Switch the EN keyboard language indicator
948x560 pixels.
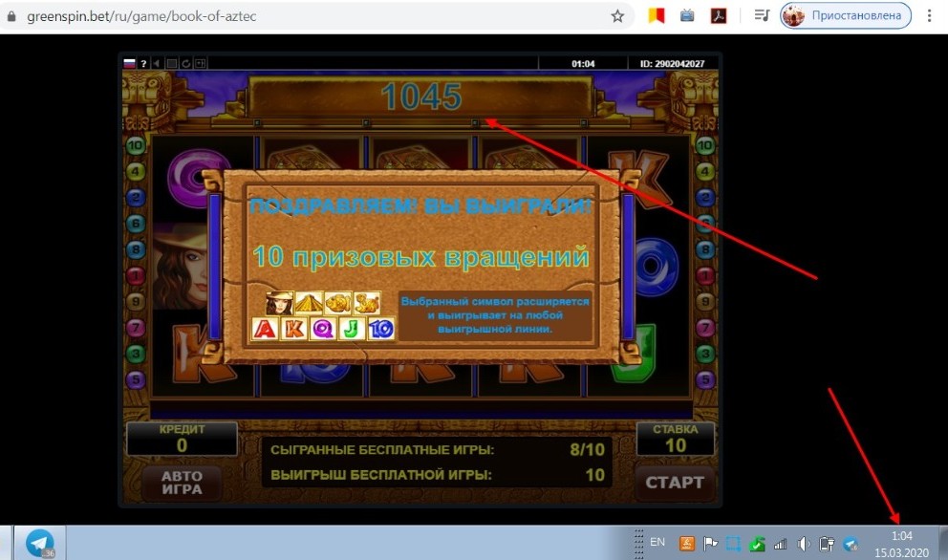click(x=657, y=542)
